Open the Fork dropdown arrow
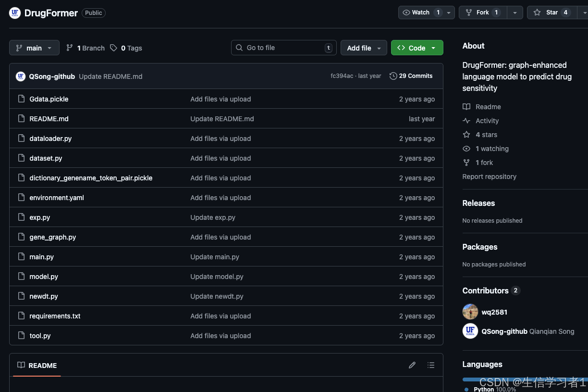 pos(515,13)
